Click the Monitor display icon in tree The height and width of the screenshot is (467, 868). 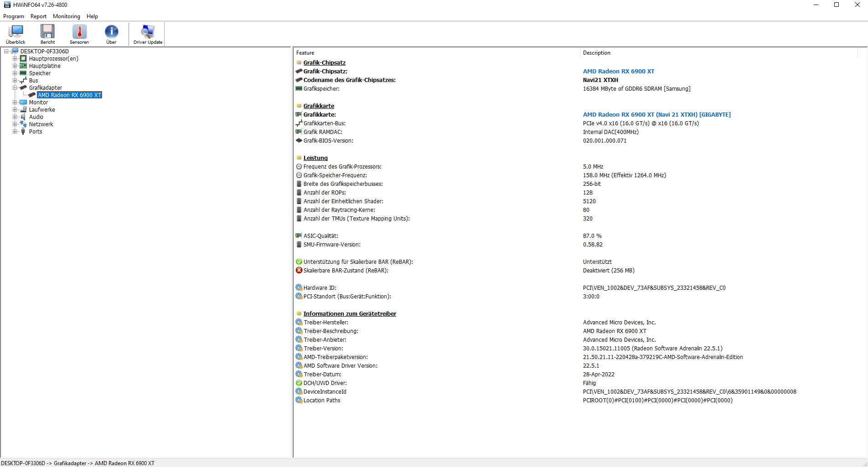tap(23, 102)
